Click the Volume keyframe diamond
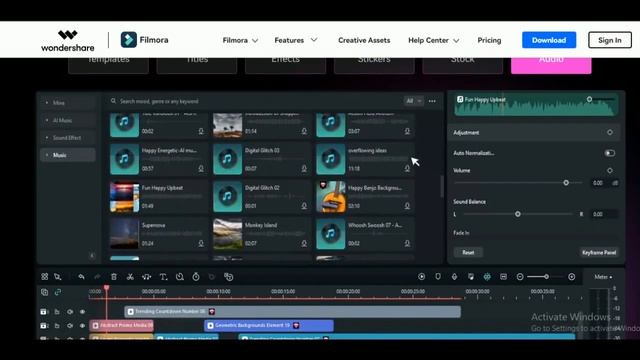The image size is (640, 360). click(610, 170)
